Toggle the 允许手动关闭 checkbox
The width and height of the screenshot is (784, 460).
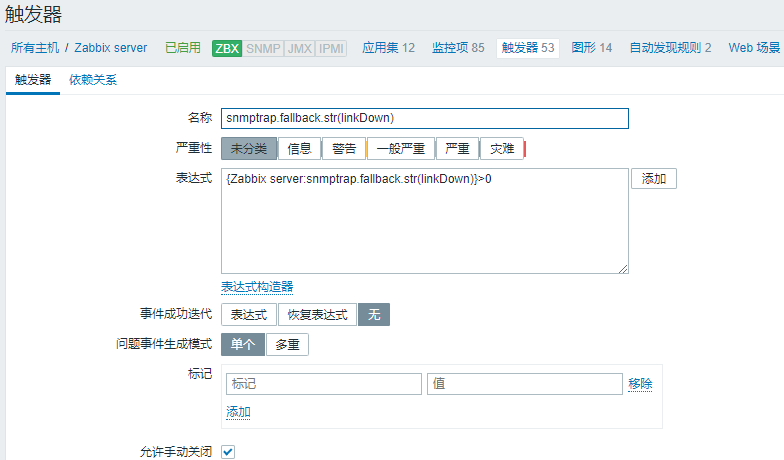(228, 452)
